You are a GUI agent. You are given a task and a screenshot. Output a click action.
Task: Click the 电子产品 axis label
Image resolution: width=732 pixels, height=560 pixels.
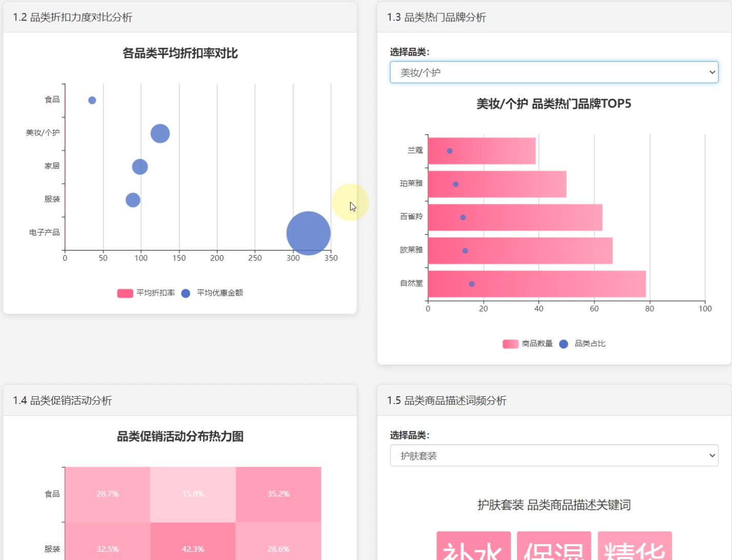(45, 233)
